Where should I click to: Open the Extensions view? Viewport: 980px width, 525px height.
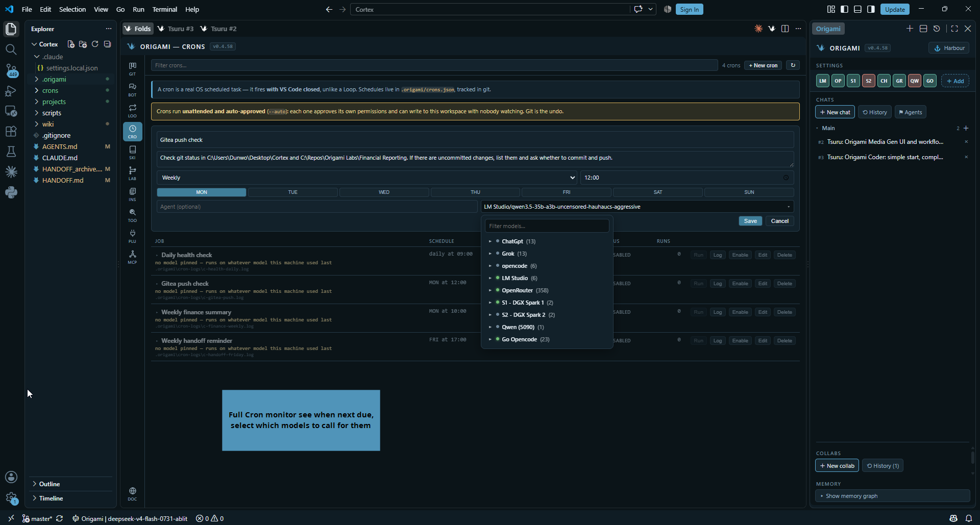coord(11,131)
